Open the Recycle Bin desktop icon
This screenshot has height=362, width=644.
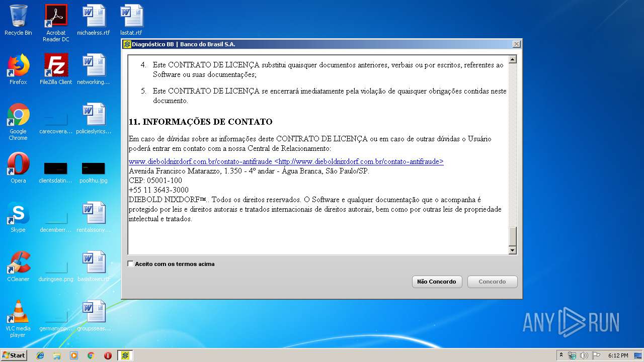click(18, 20)
